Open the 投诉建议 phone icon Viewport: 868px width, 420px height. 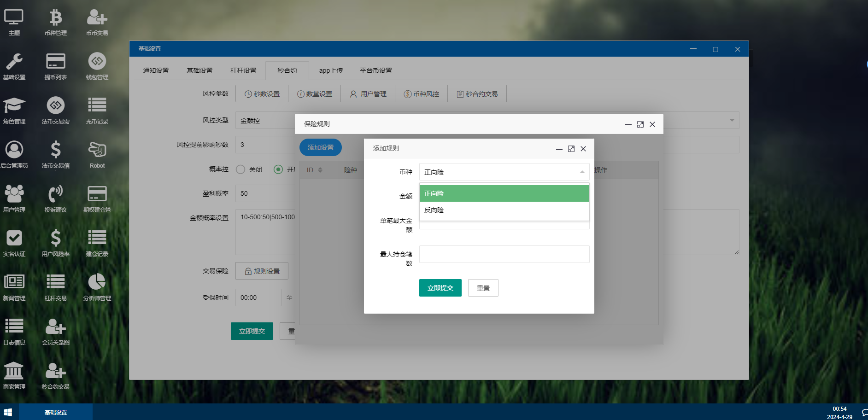56,198
